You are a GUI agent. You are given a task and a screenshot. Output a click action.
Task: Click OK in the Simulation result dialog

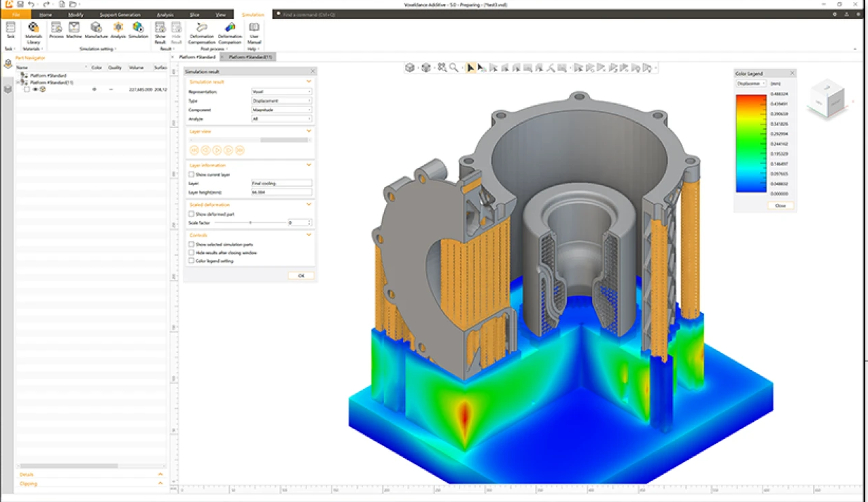click(x=300, y=275)
